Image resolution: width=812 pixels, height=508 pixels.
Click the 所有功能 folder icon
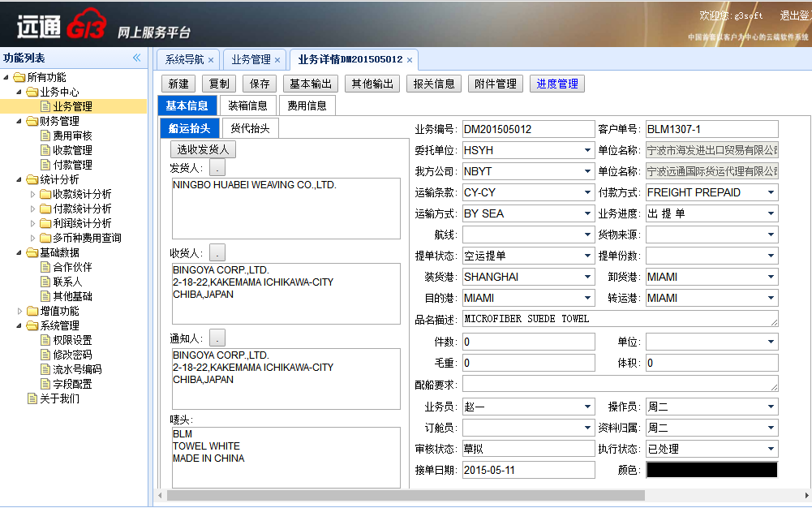click(19, 77)
